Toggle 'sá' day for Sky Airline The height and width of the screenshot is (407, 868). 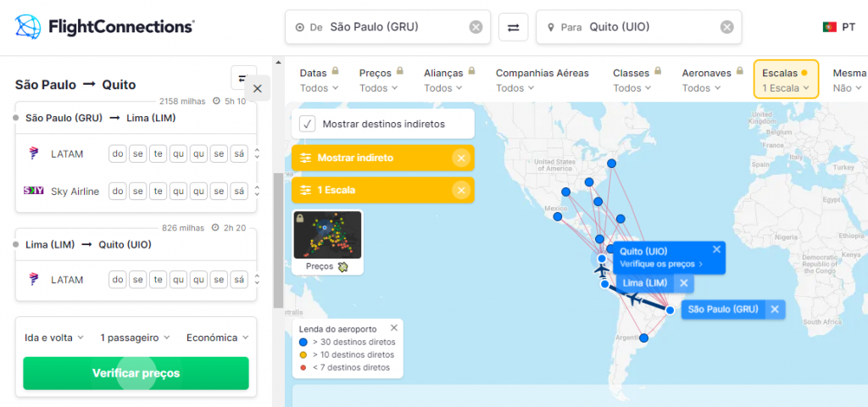pos(238,192)
